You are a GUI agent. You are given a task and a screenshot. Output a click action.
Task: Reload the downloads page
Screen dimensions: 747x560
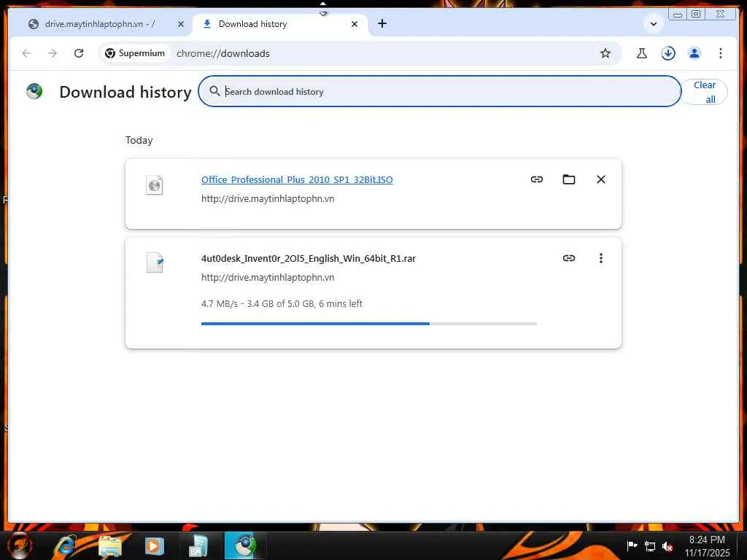tap(79, 53)
